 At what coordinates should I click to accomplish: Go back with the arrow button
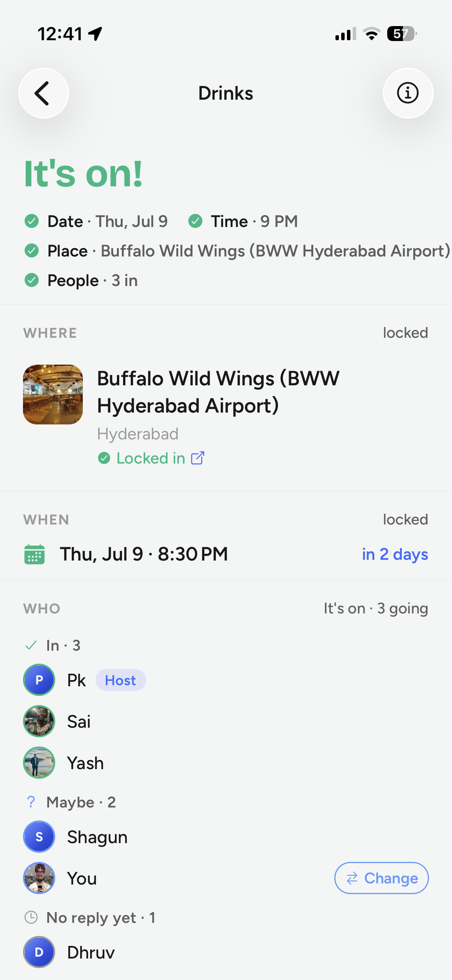[43, 93]
